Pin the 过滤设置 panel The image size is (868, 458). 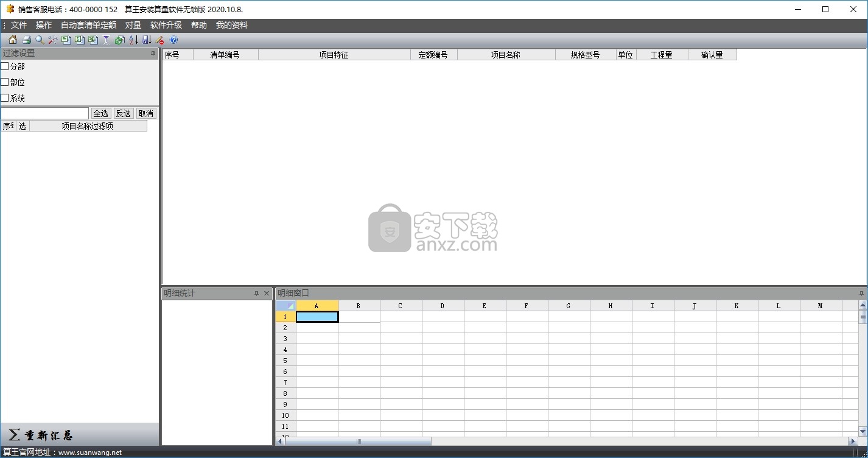pyautogui.click(x=153, y=54)
